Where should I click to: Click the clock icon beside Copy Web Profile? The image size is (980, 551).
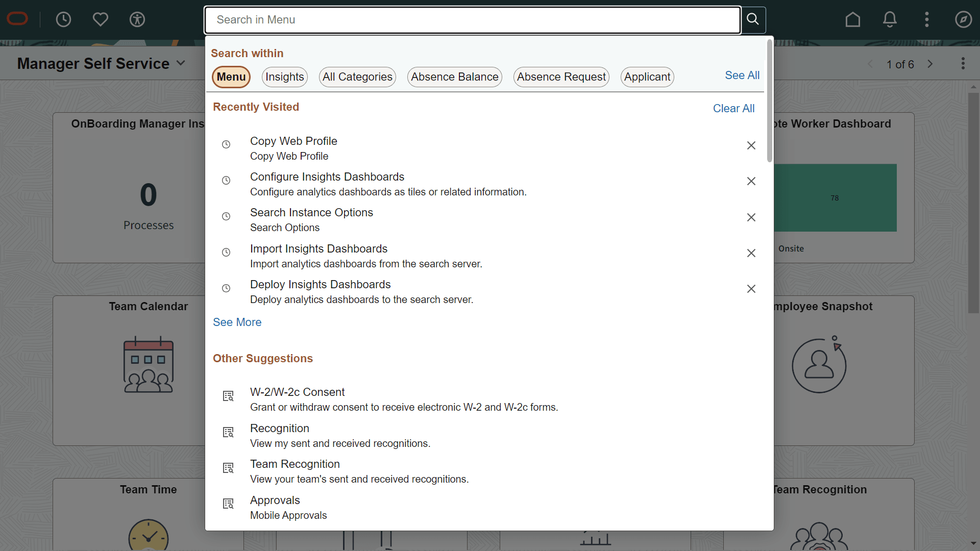coord(226,144)
